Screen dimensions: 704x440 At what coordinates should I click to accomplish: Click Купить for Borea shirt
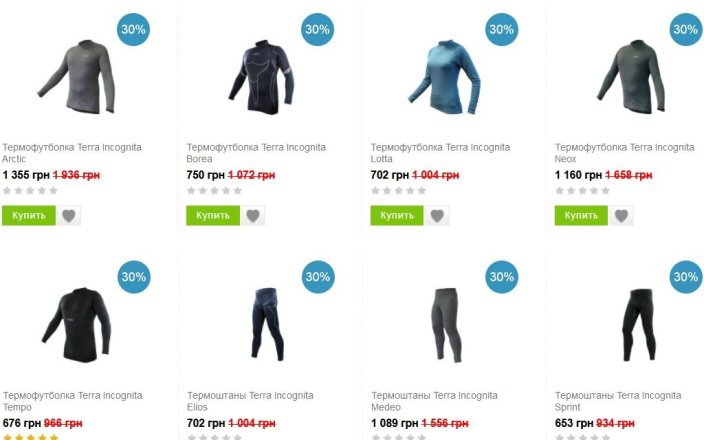point(213,216)
